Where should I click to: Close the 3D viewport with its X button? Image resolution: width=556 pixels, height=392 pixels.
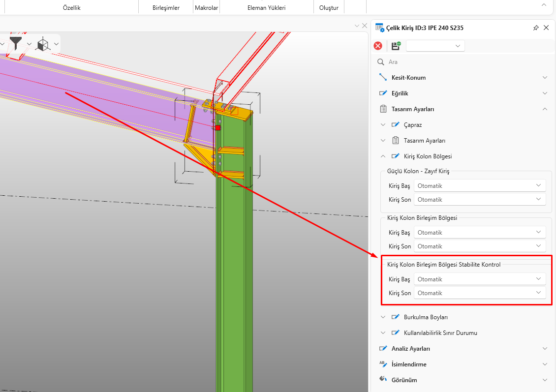click(365, 26)
